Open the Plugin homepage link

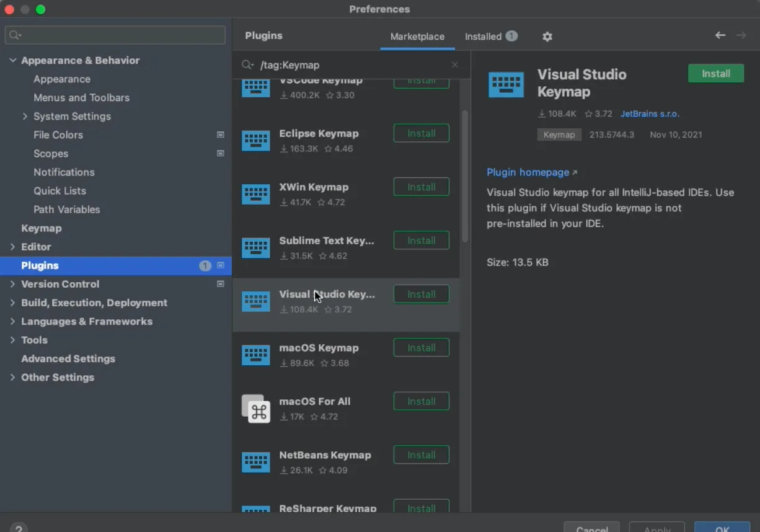(532, 172)
